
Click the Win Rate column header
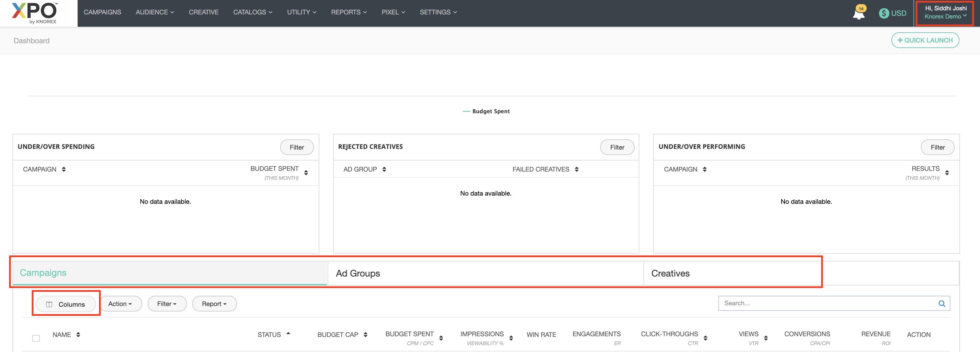click(541, 335)
